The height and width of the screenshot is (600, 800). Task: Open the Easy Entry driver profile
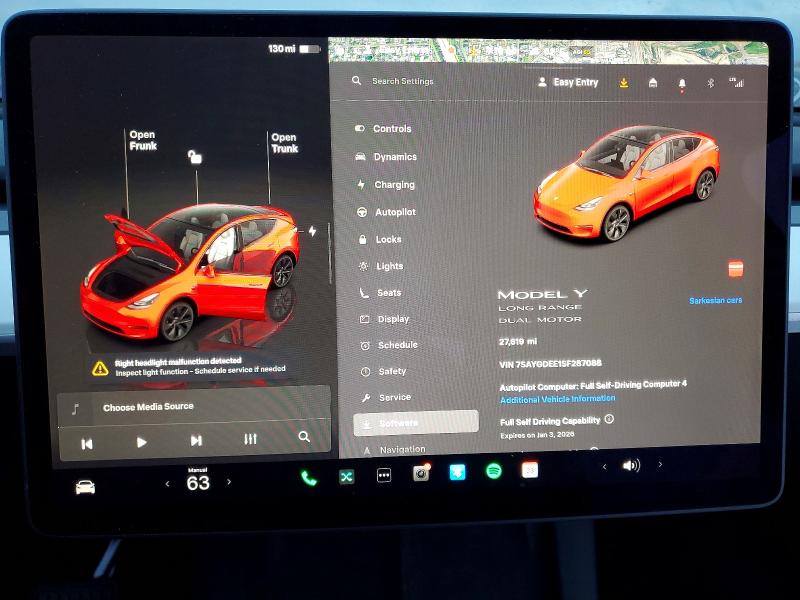coord(568,82)
